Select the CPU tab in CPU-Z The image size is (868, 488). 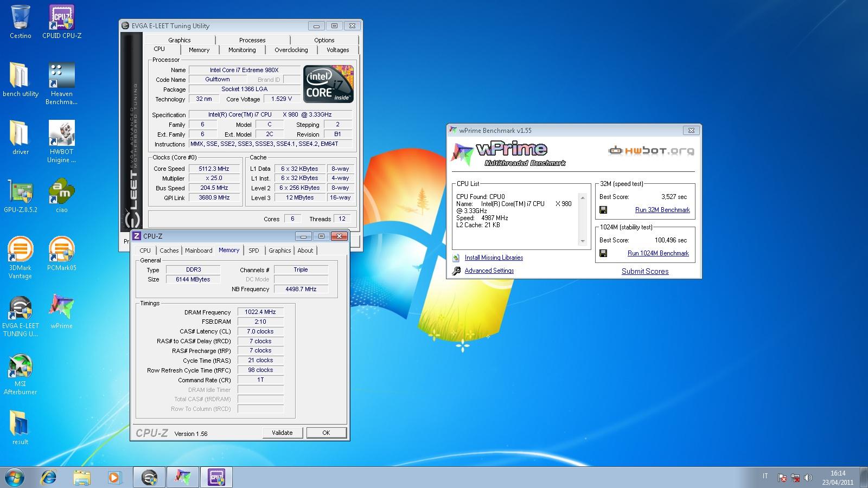pos(145,251)
